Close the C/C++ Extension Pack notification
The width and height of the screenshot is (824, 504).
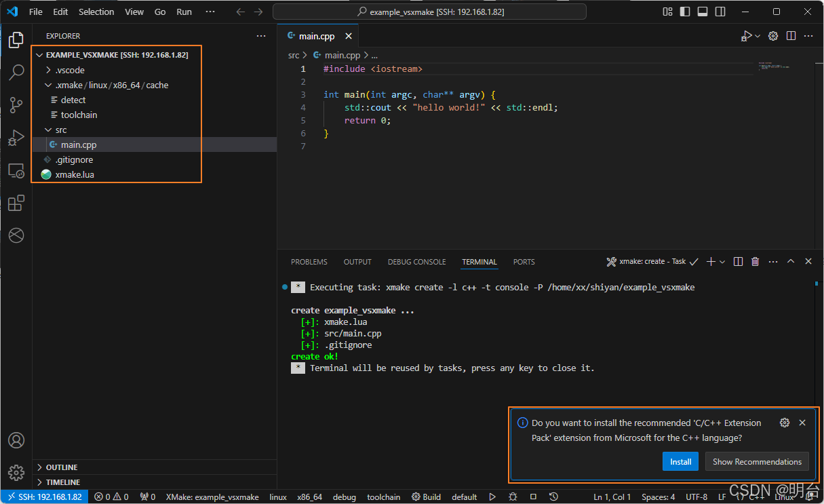[x=802, y=423]
